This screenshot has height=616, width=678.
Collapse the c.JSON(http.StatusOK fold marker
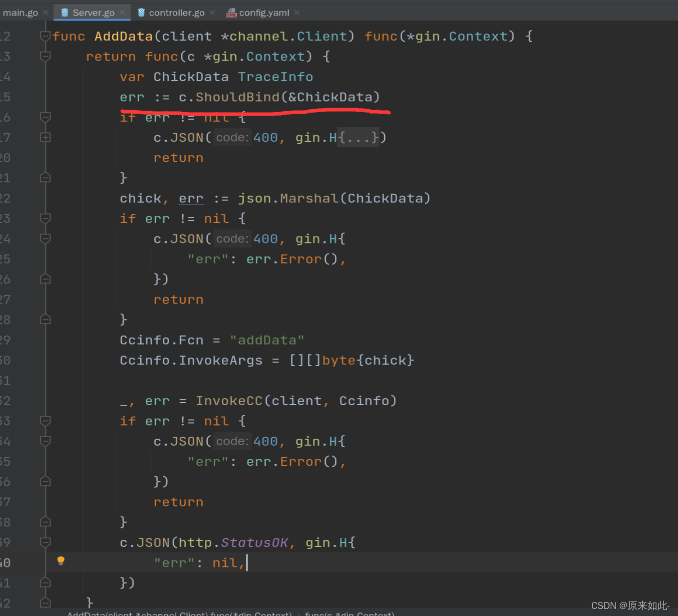point(45,542)
